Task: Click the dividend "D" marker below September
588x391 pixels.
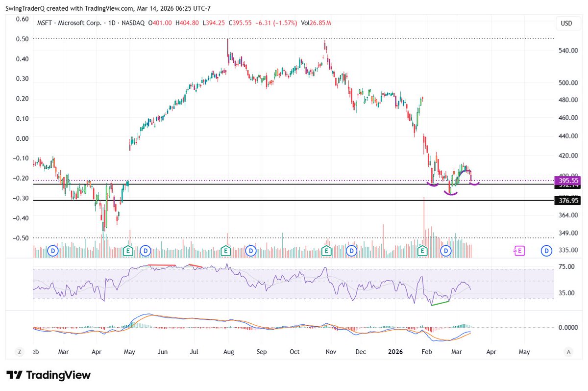Action: pyautogui.click(x=251, y=251)
